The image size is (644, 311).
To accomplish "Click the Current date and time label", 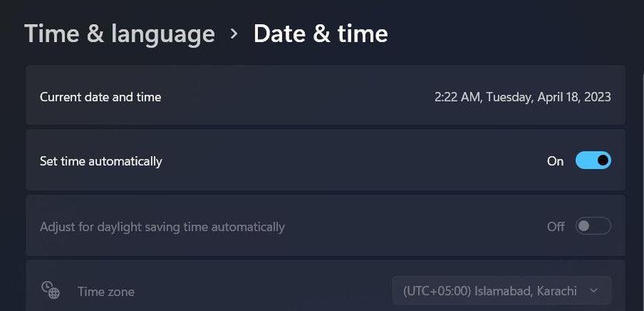I will (100, 97).
